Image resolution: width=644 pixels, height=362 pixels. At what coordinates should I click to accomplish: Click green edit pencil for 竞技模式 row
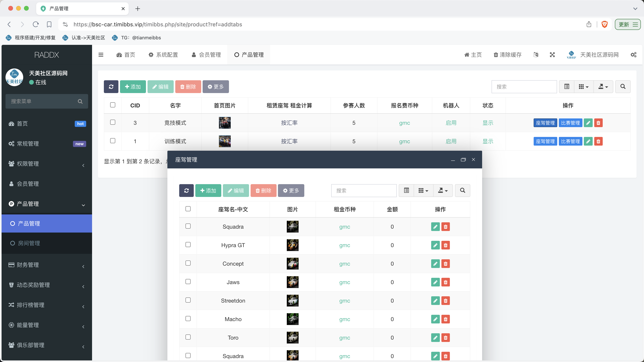(x=588, y=123)
